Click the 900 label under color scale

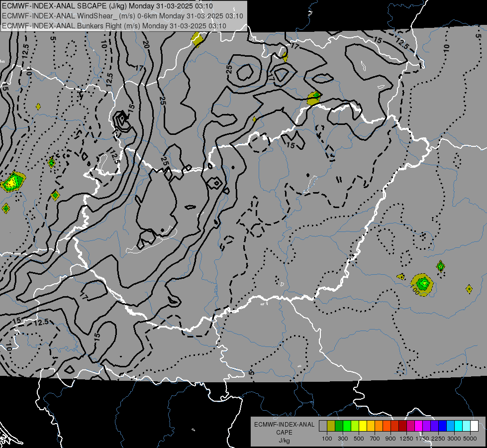[x=390, y=439]
